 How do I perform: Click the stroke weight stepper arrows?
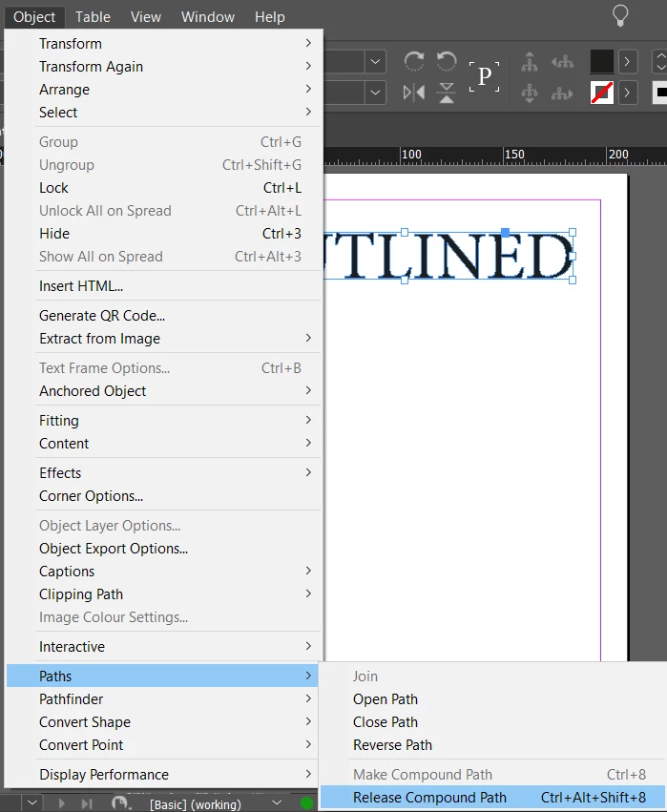[659, 61]
